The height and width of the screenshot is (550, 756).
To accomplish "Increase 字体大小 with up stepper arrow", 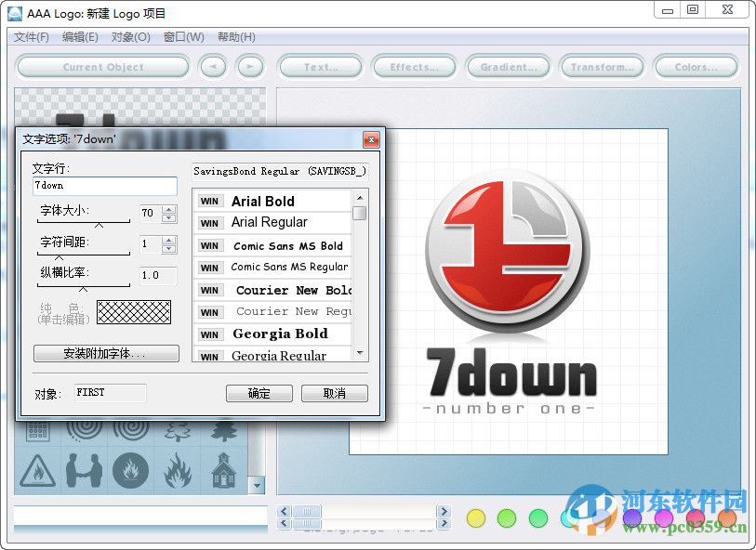I will (x=168, y=209).
